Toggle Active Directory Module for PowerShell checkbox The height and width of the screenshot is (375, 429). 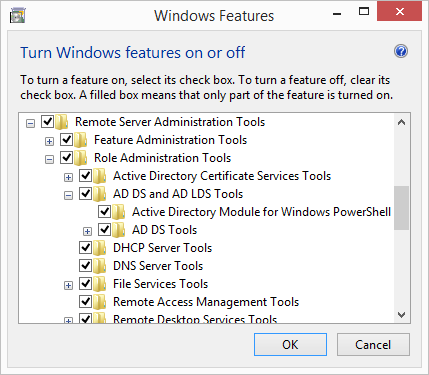(104, 211)
